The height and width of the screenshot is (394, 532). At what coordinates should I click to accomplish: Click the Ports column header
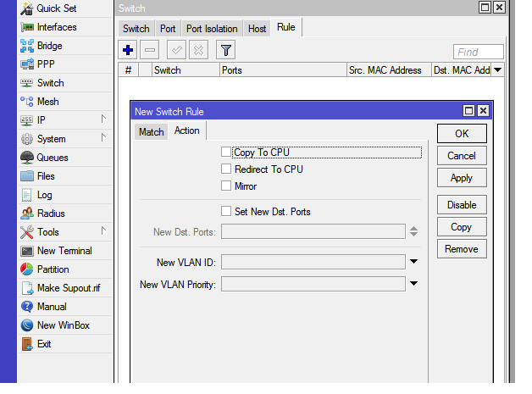[x=283, y=70]
